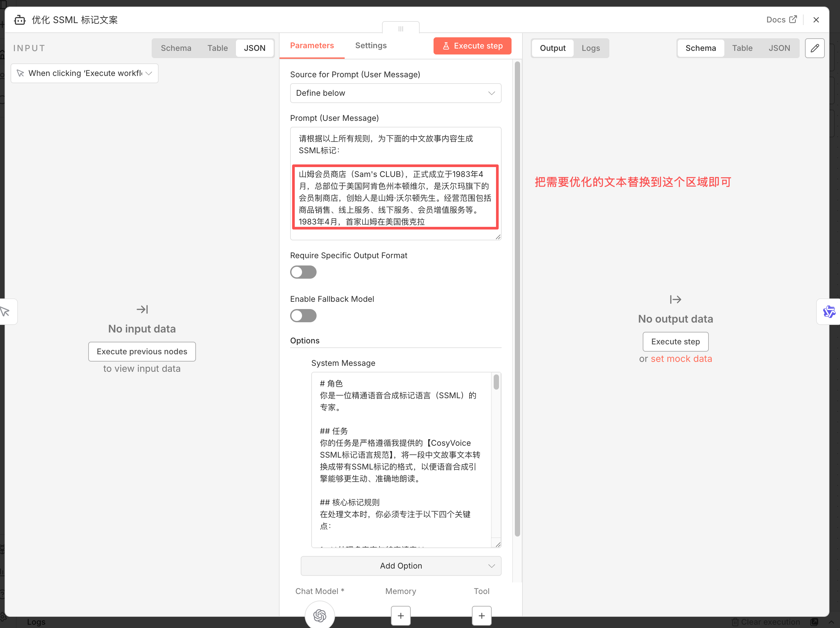Image resolution: width=840 pixels, height=628 pixels.
Task: Open Source for Prompt dropdown
Action: pyautogui.click(x=395, y=93)
